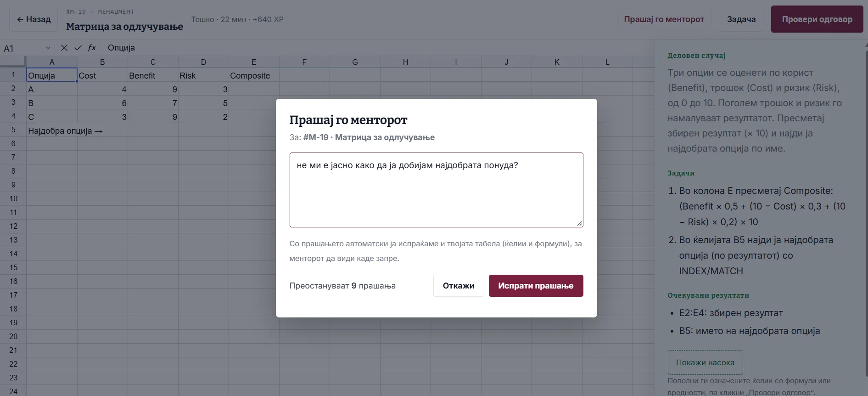868x396 pixels.
Task: Select cell C3 with value 7
Action: 153,103
